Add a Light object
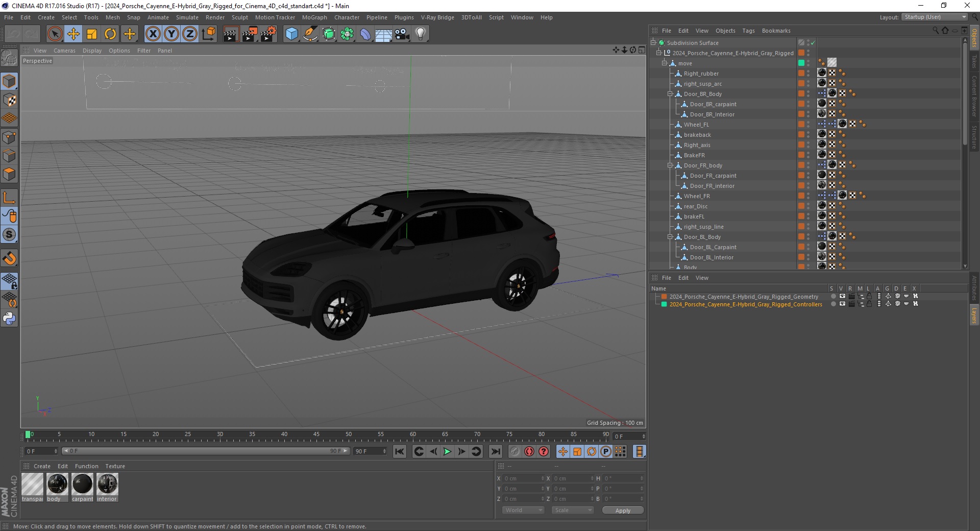Viewport: 980px width, 531px height. pos(421,34)
